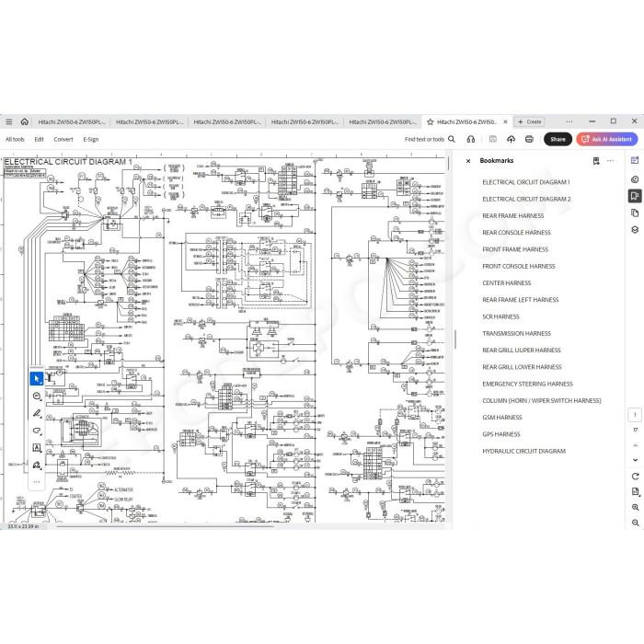Viewport: 644px width, 644px height.
Task: Star the active Hitachi ZW150 document tab
Action: pos(430,122)
